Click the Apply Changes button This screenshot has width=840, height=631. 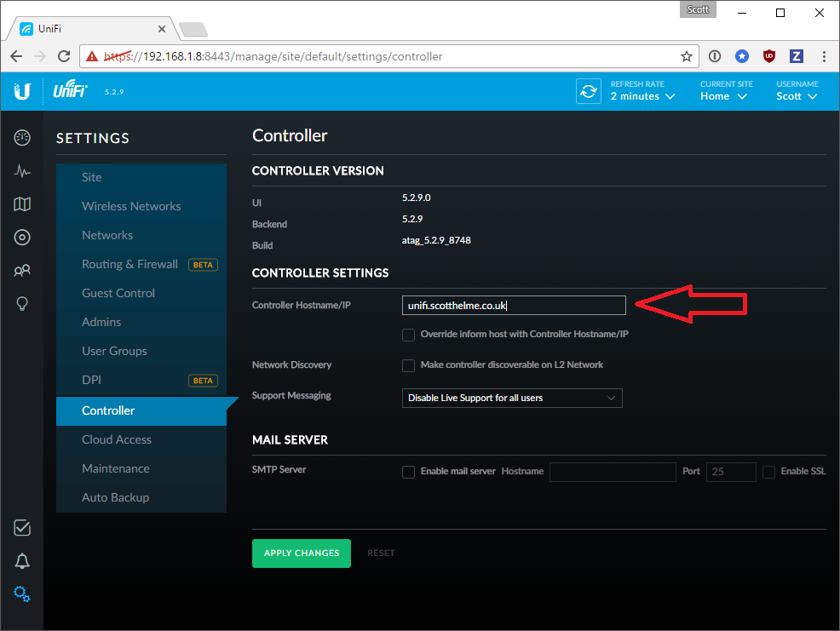pos(301,553)
